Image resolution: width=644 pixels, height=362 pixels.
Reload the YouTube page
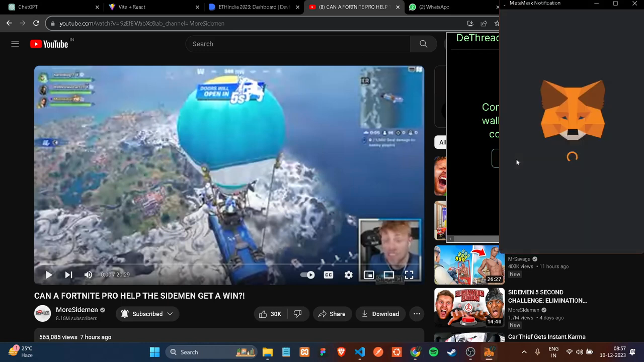pyautogui.click(x=36, y=23)
